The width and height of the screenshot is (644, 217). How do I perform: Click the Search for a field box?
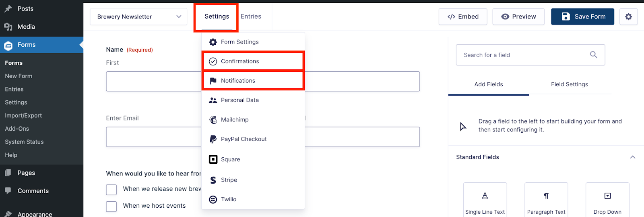[x=530, y=55]
